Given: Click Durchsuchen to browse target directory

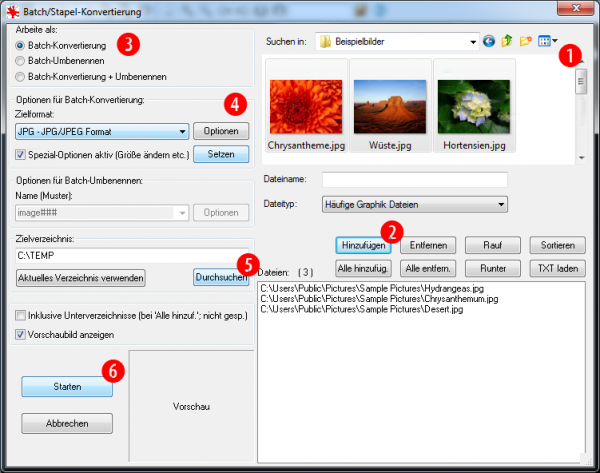Looking at the screenshot, I should [220, 277].
